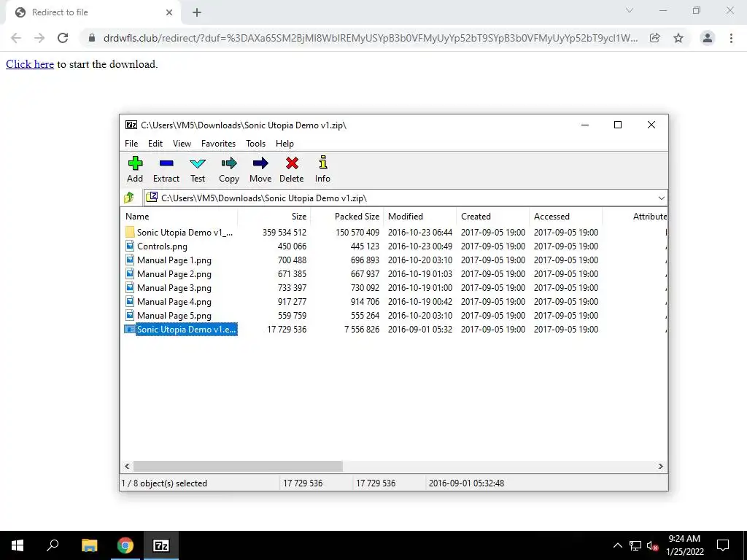The height and width of the screenshot is (560, 747).
Task: Select the Controls.png file icon
Action: tap(130, 246)
